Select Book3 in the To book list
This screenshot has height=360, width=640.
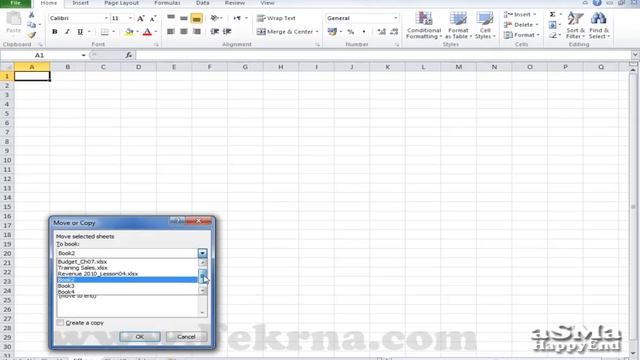(127, 286)
